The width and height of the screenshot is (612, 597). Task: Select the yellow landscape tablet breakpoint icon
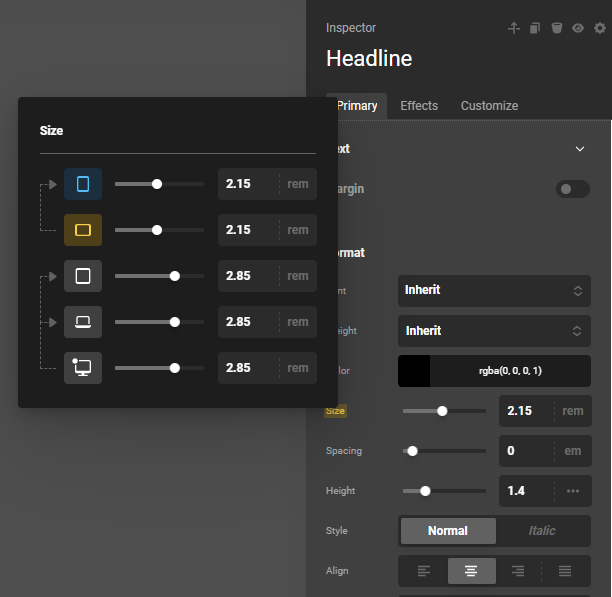tap(83, 230)
